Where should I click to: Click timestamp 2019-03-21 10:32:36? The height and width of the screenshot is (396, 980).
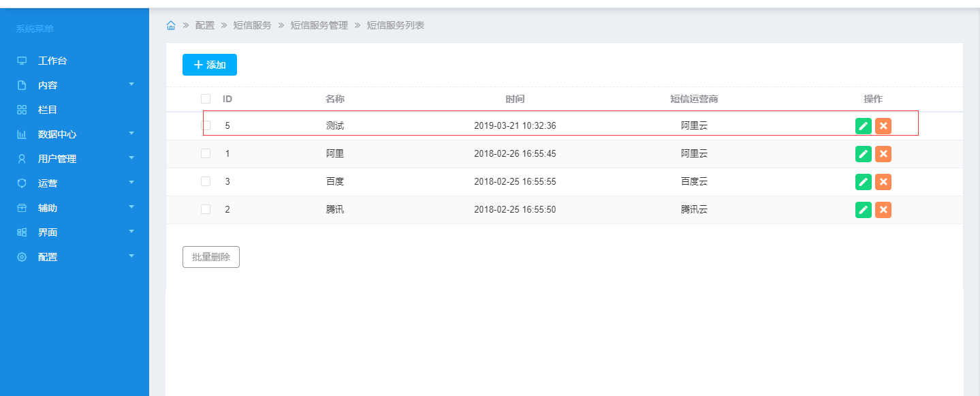515,126
